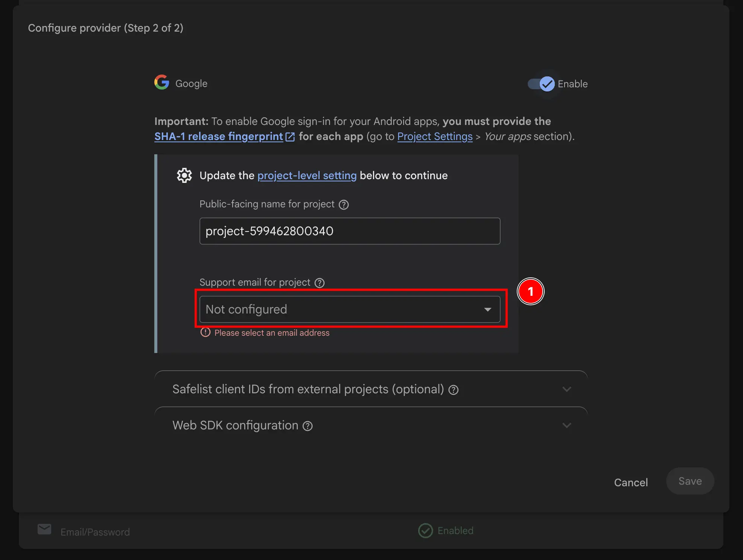Click the external link icon after SHA-1 fingerprint
The image size is (743, 560).
289,137
